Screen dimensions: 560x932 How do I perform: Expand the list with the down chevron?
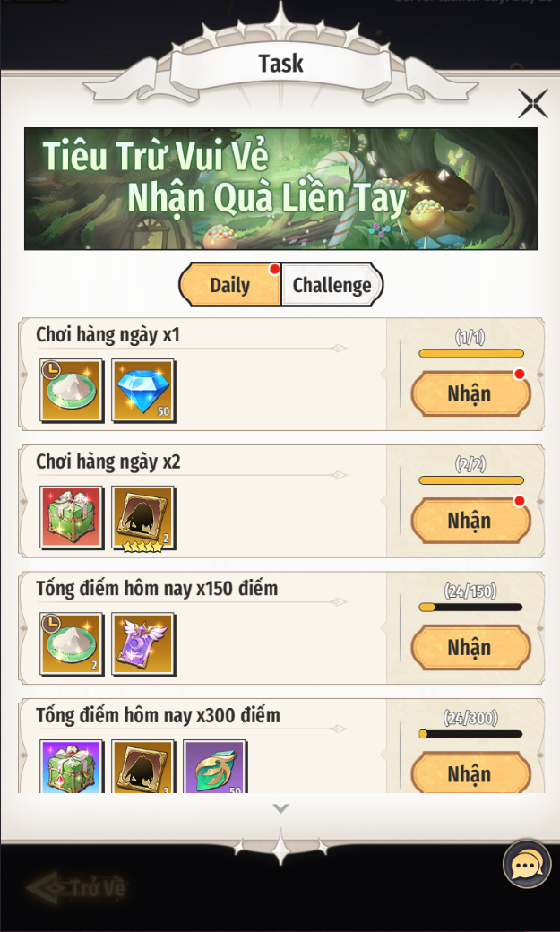[280, 808]
